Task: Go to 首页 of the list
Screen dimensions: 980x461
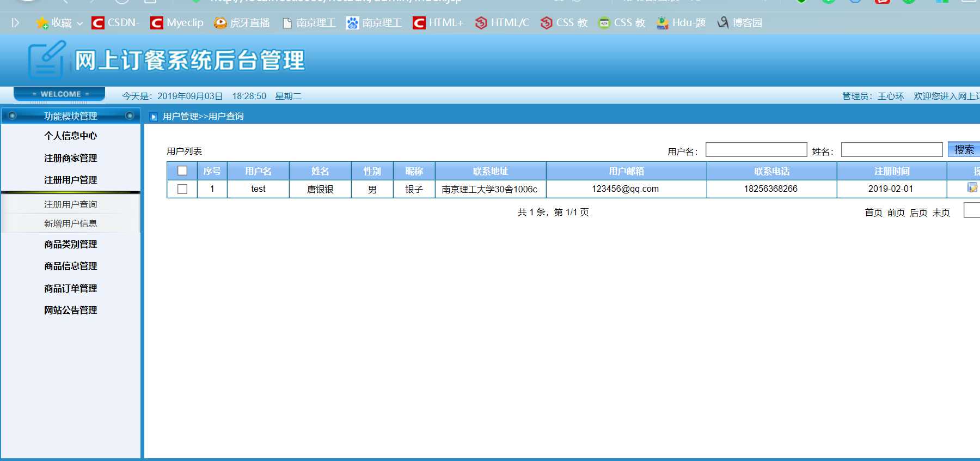Action: coord(873,213)
